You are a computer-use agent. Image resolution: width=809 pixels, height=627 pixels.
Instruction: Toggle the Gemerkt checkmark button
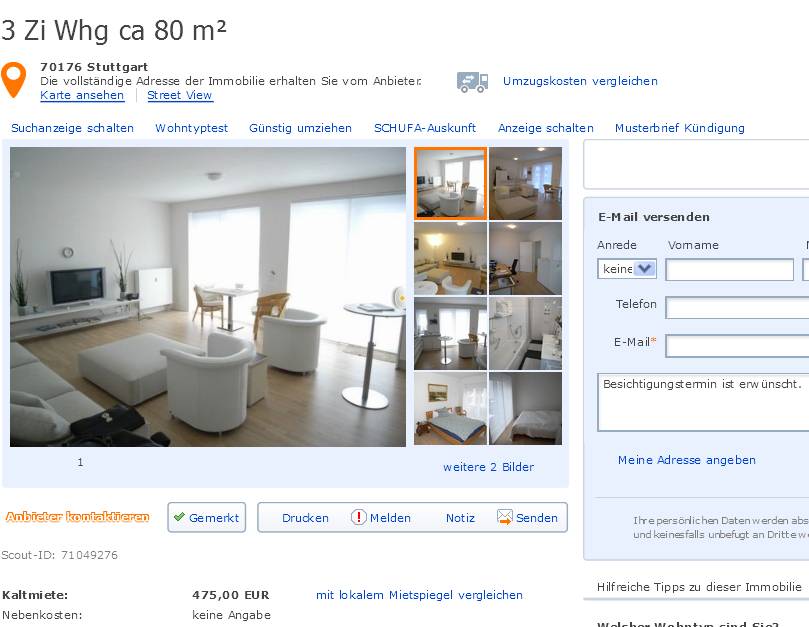[206, 517]
